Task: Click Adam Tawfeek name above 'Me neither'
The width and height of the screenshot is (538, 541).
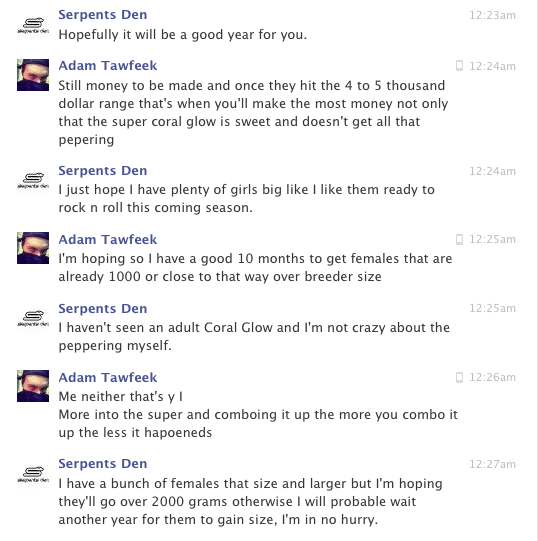Action: 108,377
